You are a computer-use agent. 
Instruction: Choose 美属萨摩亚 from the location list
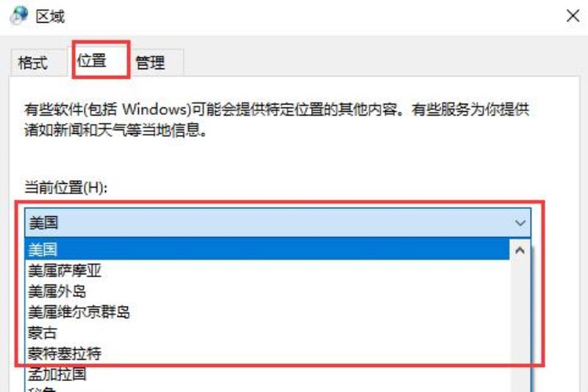pyautogui.click(x=267, y=271)
